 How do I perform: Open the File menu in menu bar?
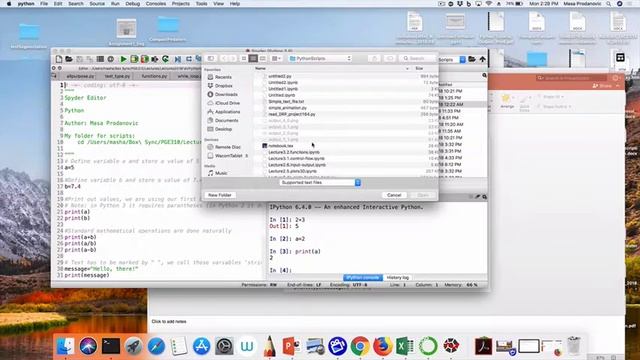point(44,4)
